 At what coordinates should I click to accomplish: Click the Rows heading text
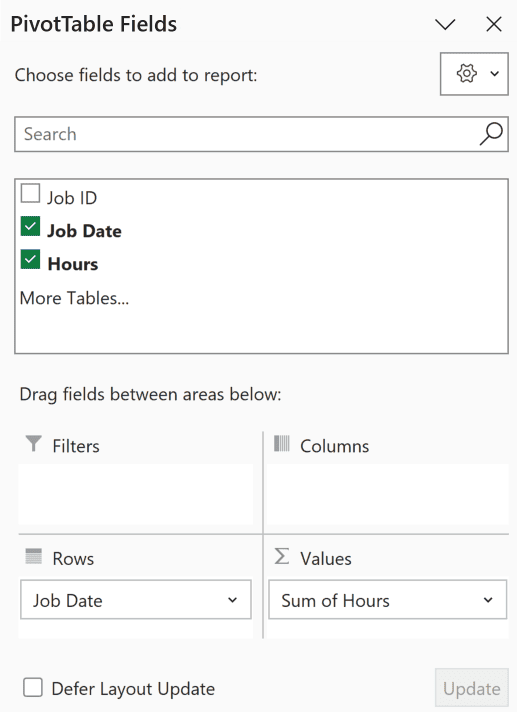(x=73, y=559)
